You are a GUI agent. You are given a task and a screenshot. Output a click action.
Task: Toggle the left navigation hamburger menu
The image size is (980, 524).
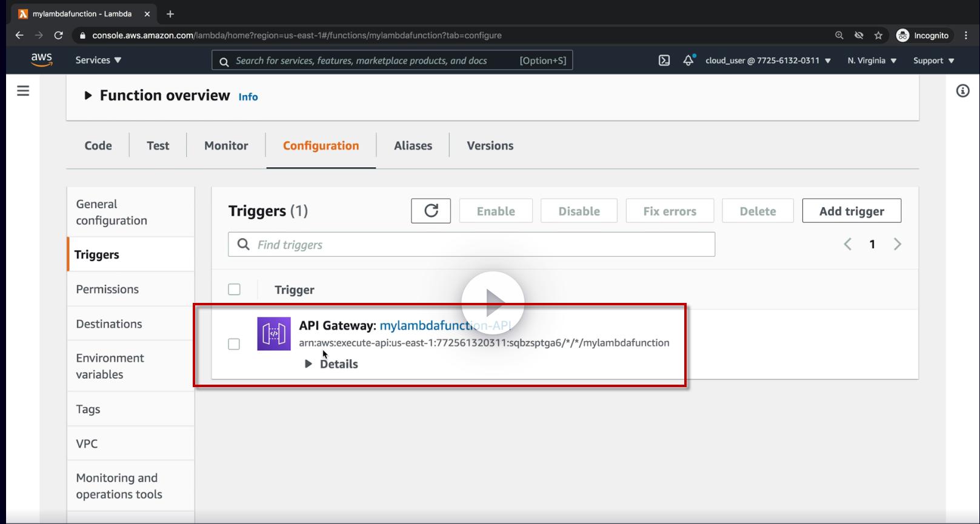23,91
